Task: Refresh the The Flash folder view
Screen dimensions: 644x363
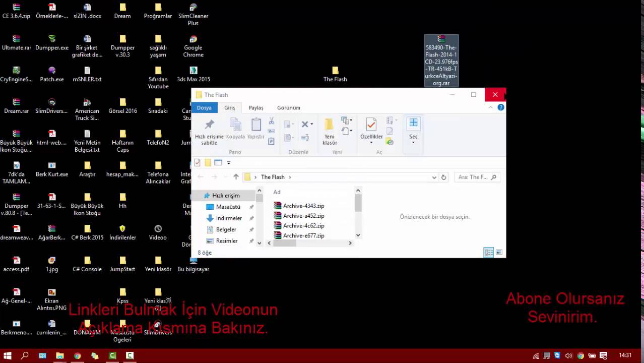Action: pos(443,177)
